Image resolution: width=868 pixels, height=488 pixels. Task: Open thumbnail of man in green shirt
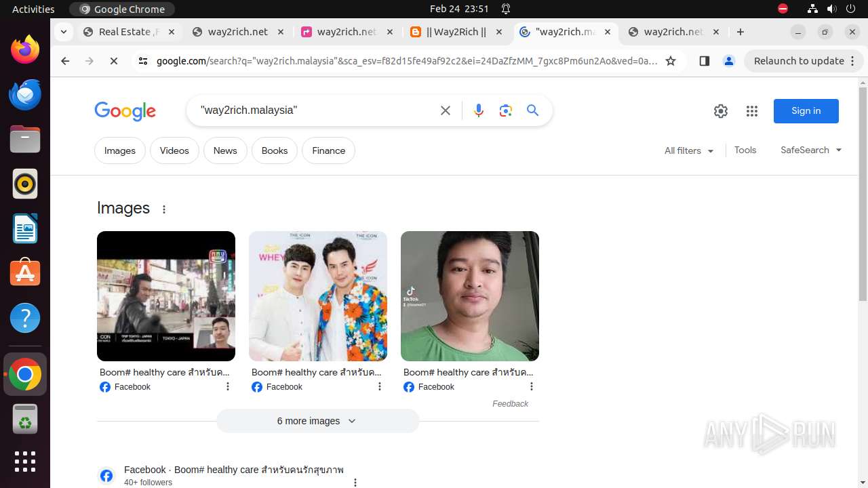(x=470, y=296)
